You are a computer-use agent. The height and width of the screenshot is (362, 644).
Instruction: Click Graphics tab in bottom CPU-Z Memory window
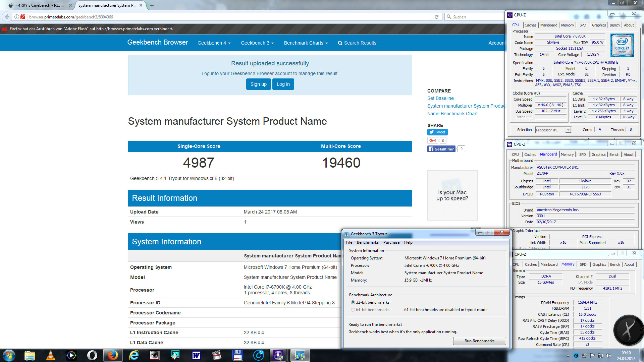point(599,264)
